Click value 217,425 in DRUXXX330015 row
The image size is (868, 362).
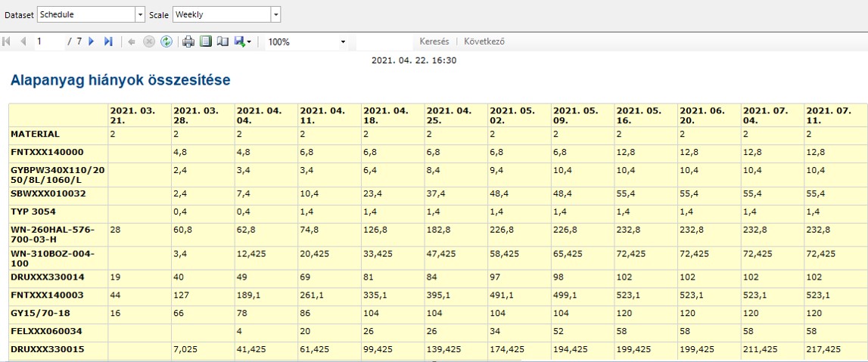823,349
